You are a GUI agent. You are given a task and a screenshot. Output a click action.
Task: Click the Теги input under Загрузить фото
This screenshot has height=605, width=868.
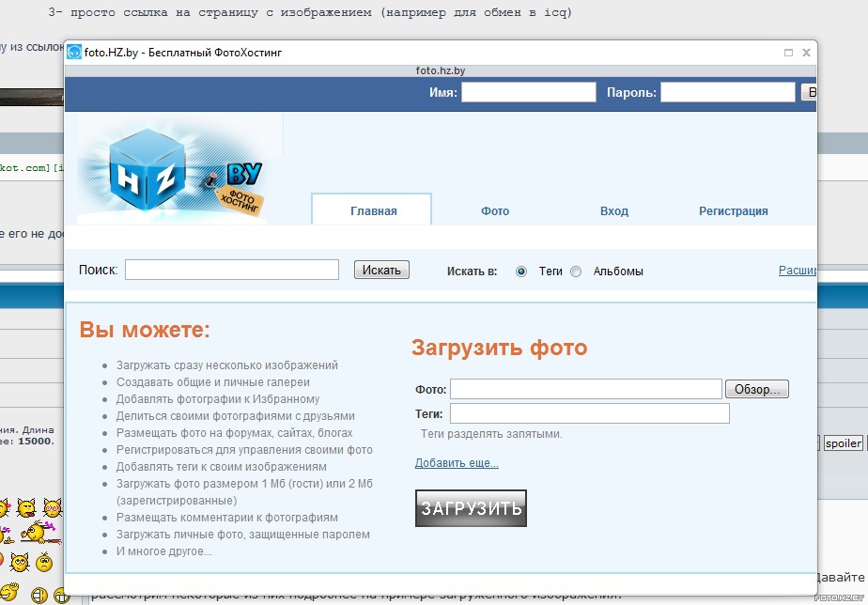pyautogui.click(x=590, y=413)
